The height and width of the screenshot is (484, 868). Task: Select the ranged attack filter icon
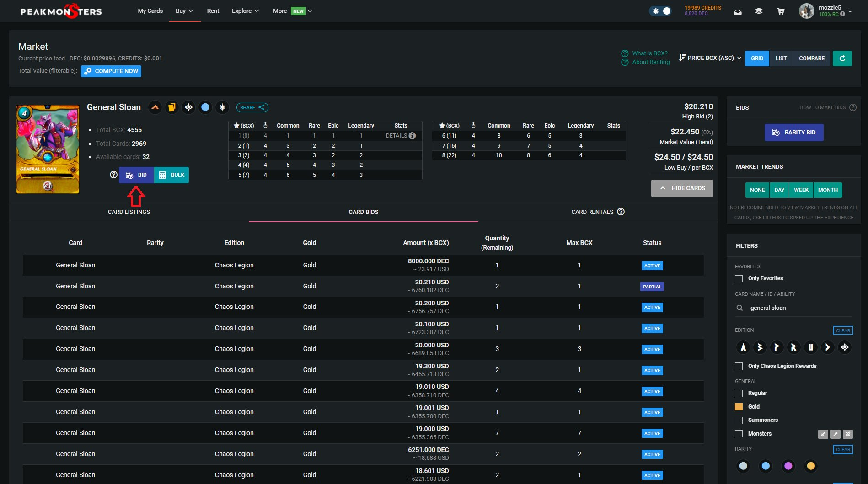pos(848,434)
